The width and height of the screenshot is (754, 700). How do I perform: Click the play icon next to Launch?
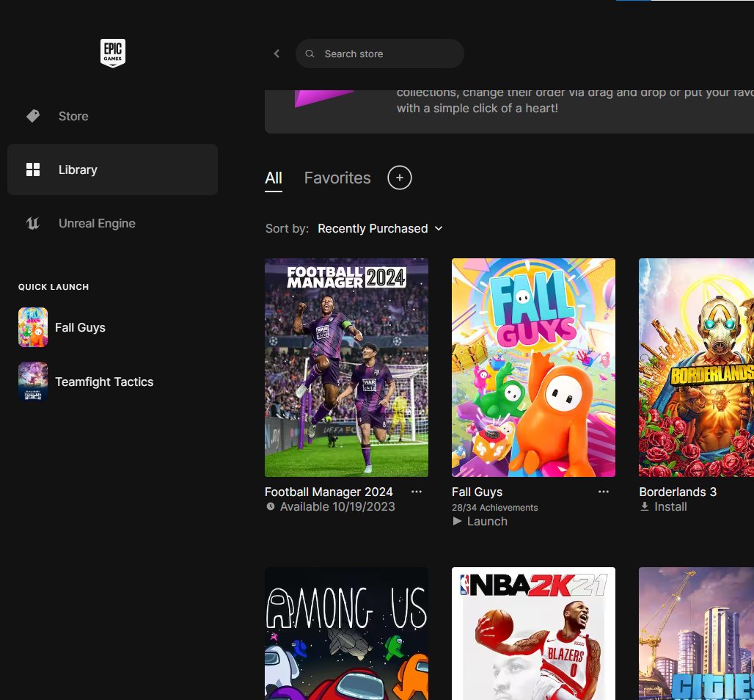click(457, 521)
